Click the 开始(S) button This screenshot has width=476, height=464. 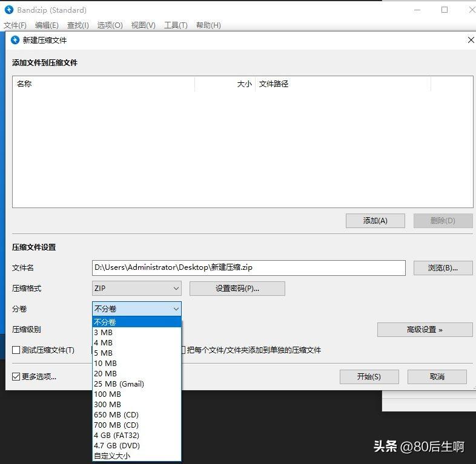[x=369, y=377]
